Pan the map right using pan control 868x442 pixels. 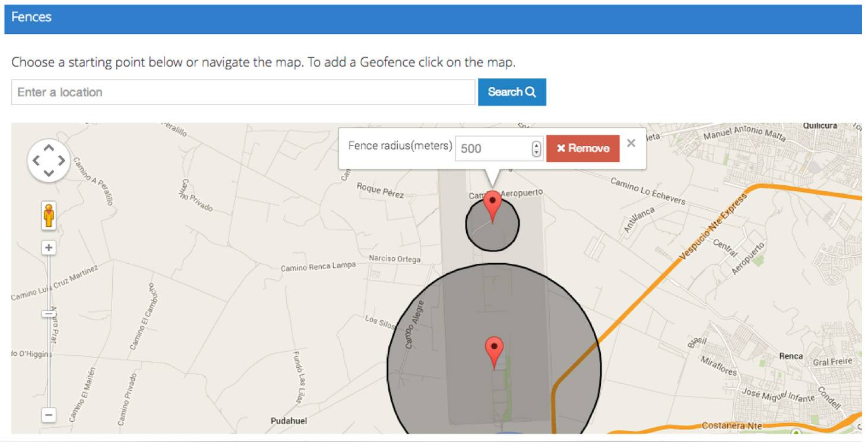click(62, 160)
